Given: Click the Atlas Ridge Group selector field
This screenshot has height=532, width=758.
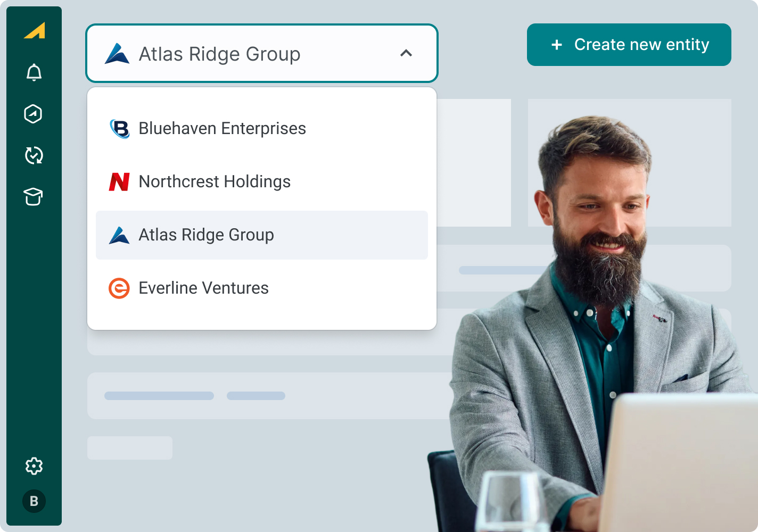Looking at the screenshot, I should (262, 53).
